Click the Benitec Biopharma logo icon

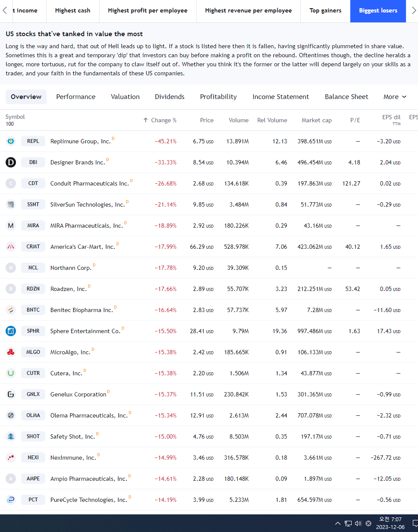(x=11, y=310)
